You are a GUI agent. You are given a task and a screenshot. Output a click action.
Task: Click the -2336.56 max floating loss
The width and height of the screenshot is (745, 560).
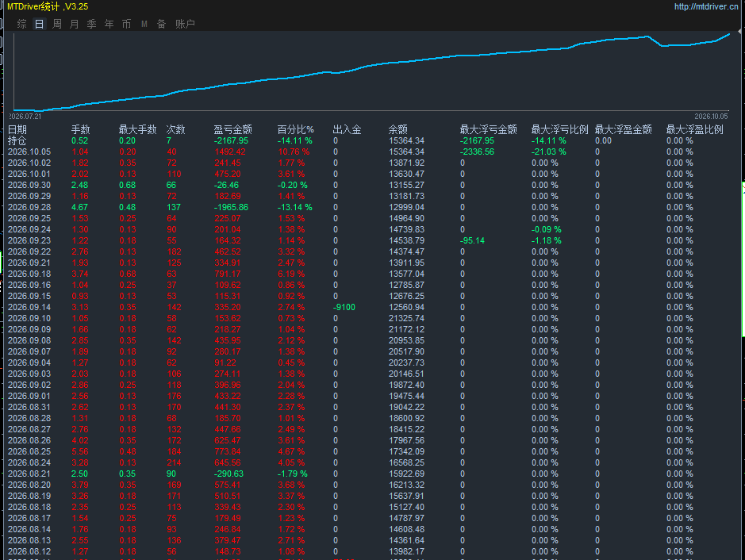pyautogui.click(x=477, y=152)
